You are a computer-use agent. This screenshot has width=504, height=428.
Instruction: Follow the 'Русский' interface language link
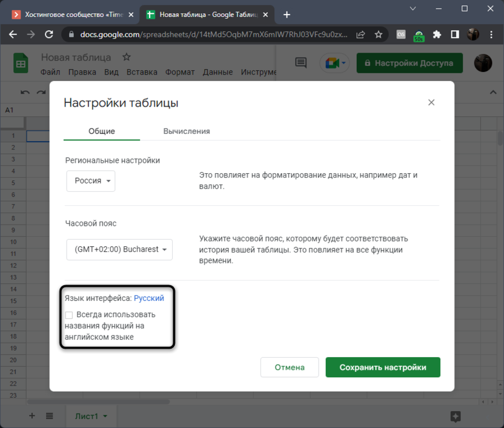(x=149, y=298)
